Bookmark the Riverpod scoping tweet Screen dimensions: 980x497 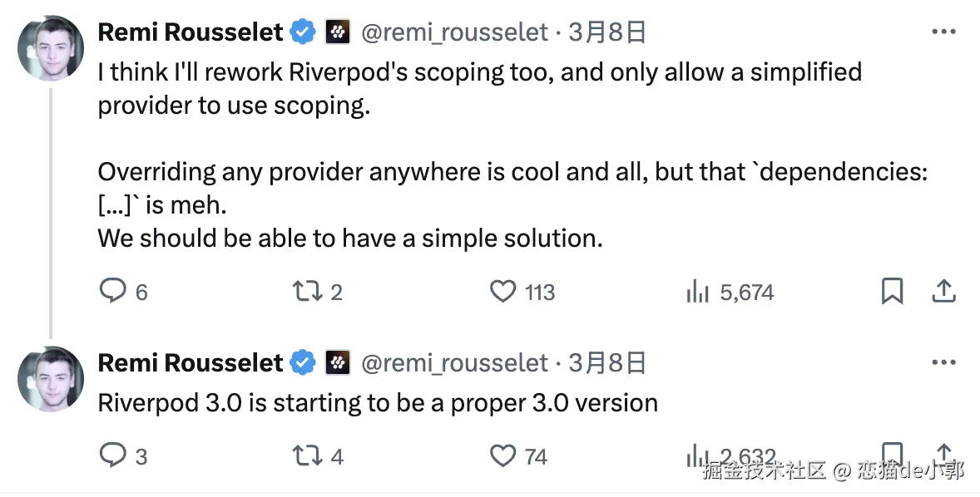(892, 292)
